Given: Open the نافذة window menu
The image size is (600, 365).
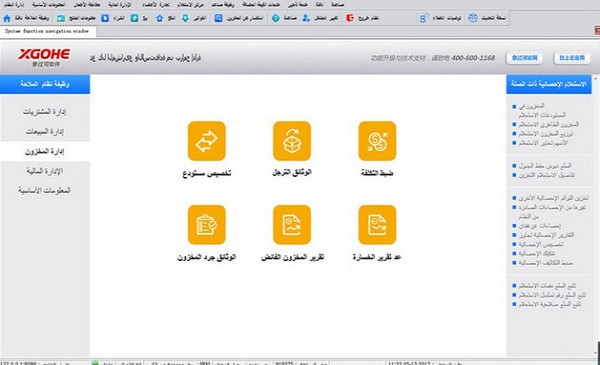Looking at the screenshot, I should pyautogui.click(x=320, y=5).
